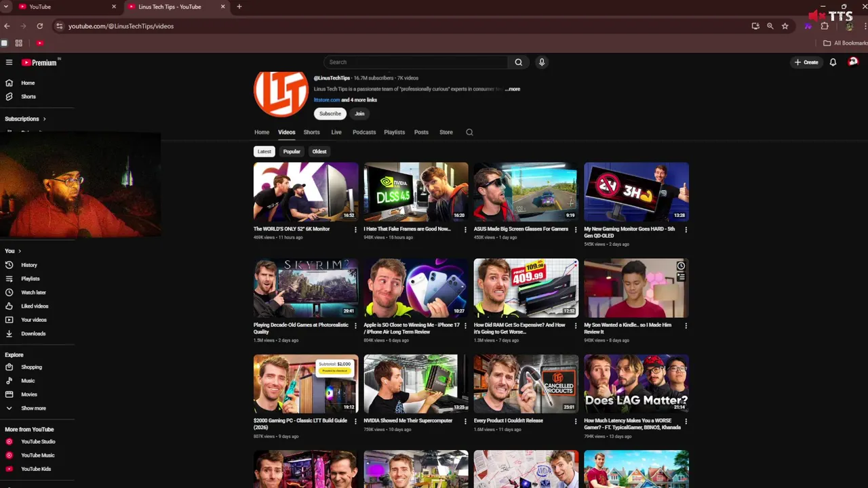The width and height of the screenshot is (868, 488).
Task: Select the Latest filter chip
Action: tap(264, 152)
